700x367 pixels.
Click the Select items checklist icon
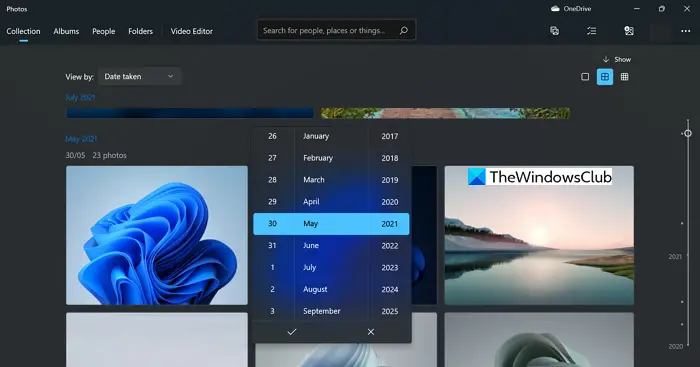pyautogui.click(x=592, y=30)
